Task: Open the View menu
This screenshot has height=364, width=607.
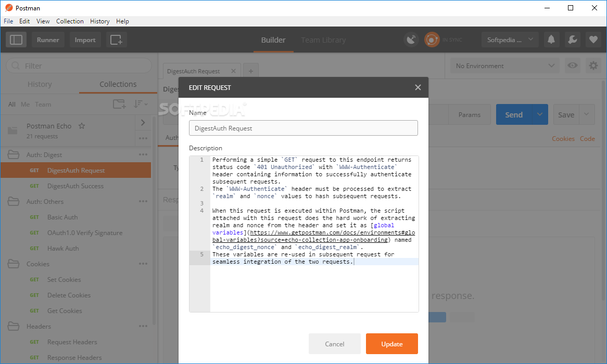Action: coord(43,21)
